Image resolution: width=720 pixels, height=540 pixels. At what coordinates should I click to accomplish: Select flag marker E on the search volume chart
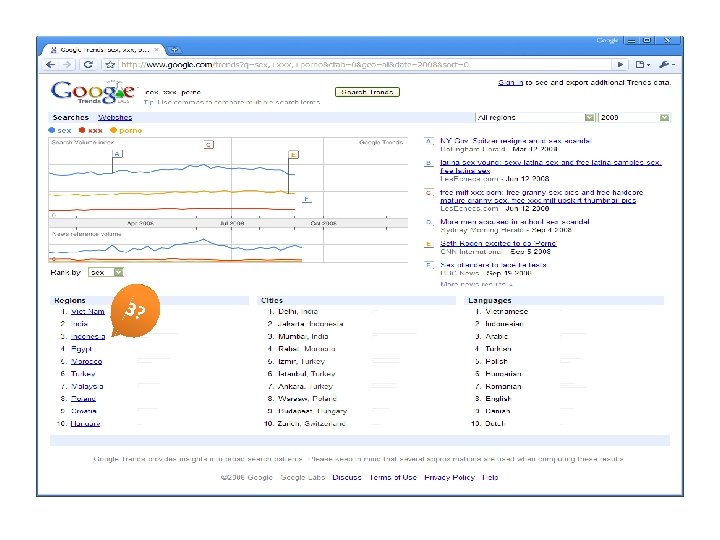coord(293,155)
